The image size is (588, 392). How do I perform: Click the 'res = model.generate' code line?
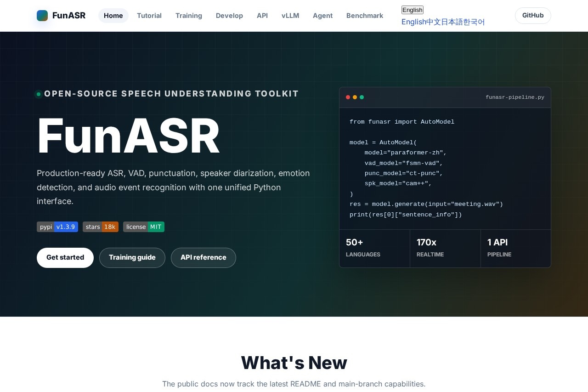[x=426, y=205]
